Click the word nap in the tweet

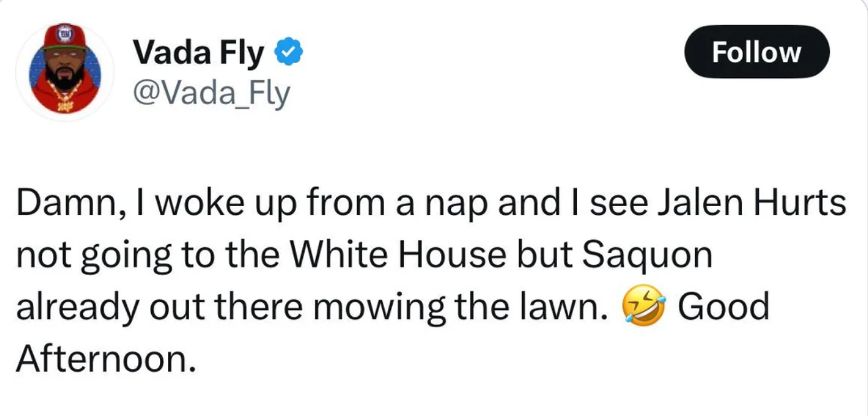[x=463, y=201]
